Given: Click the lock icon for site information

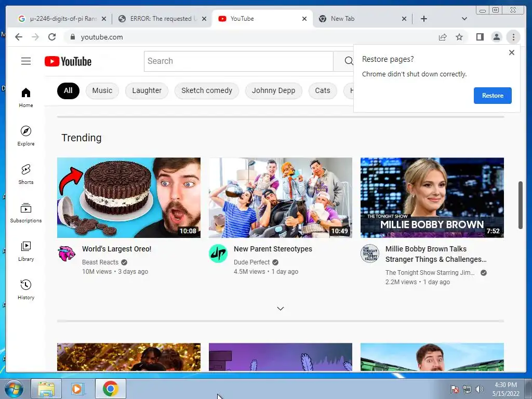Looking at the screenshot, I should point(72,37).
